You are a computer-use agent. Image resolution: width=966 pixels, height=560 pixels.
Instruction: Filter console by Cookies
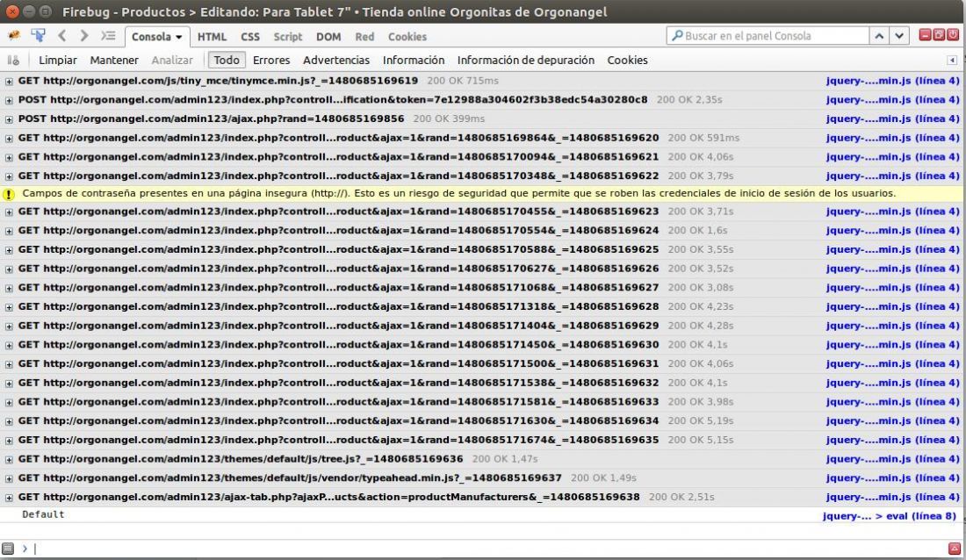627,60
